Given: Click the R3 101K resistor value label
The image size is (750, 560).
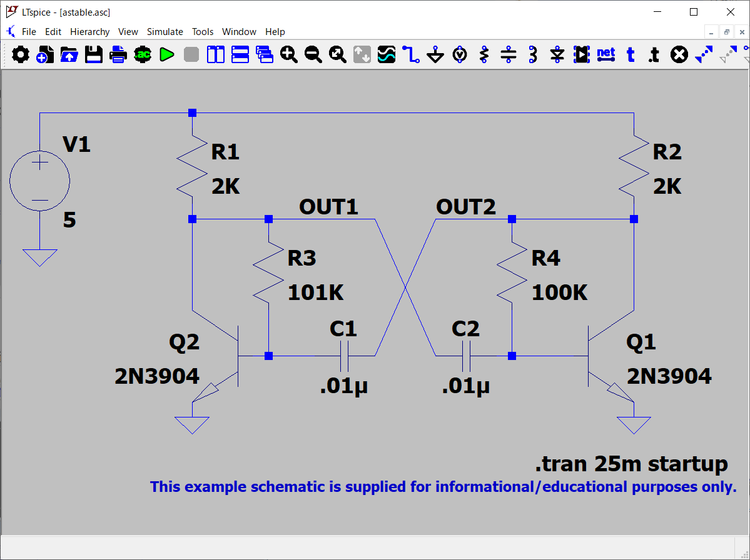Looking at the screenshot, I should tap(315, 292).
